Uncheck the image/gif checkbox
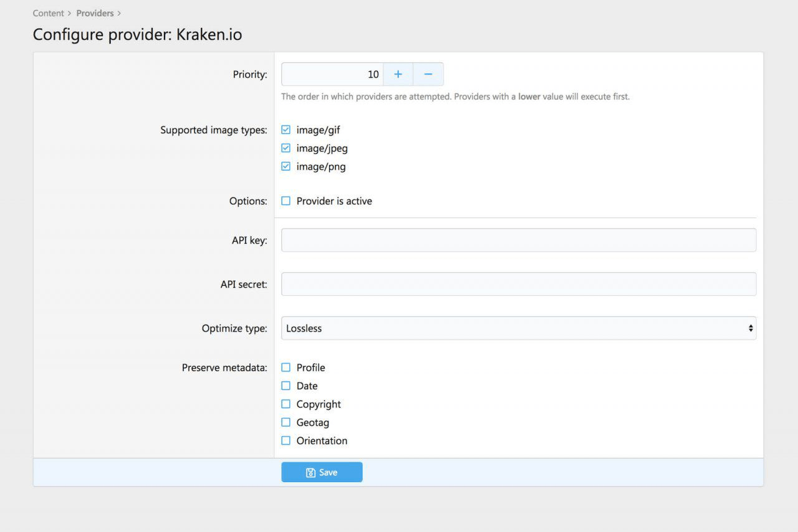This screenshot has height=532, width=798. point(286,130)
